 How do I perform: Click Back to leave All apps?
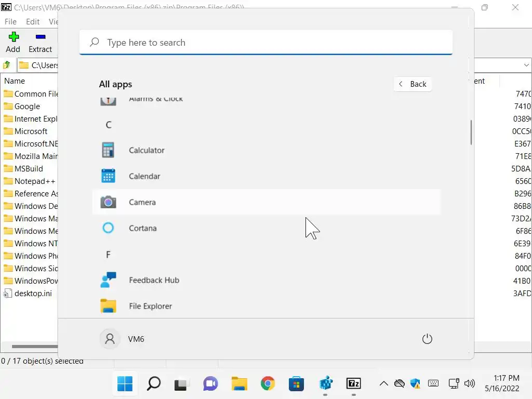pyautogui.click(x=413, y=84)
